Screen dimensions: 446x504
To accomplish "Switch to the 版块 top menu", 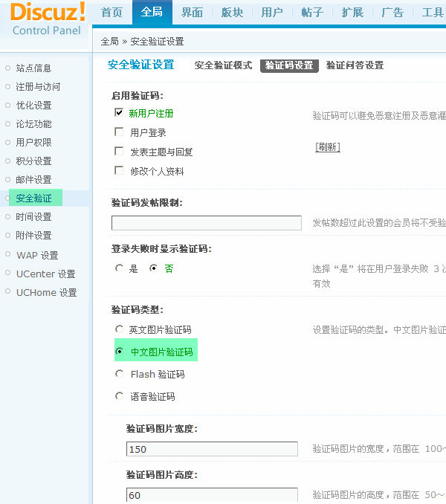I will coord(232,13).
